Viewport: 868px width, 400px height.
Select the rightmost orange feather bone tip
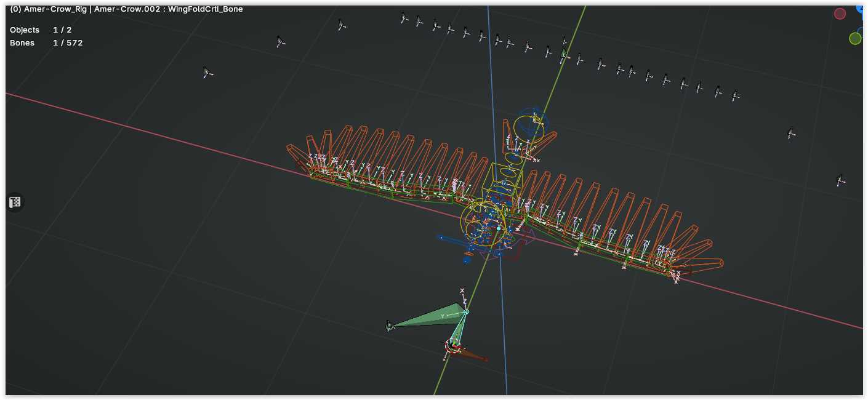tap(718, 263)
